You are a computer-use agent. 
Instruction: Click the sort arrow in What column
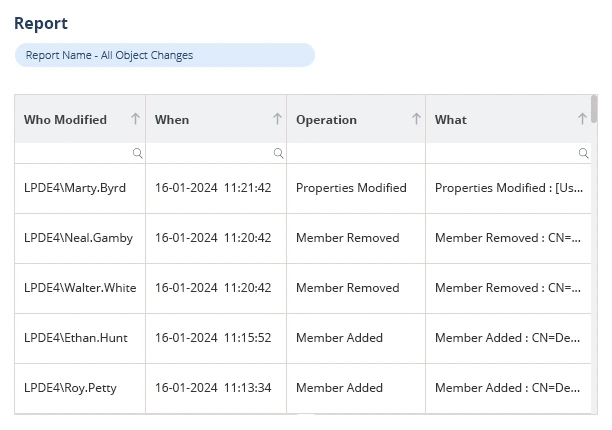point(582,119)
